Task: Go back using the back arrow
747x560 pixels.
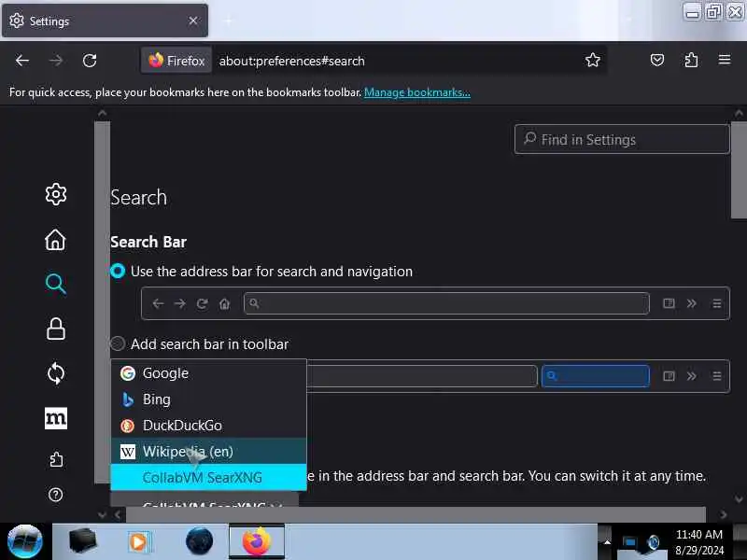Action: 22,61
